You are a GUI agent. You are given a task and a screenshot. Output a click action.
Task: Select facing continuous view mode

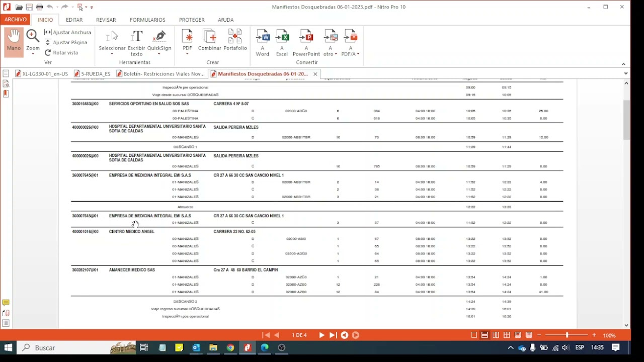coord(507,335)
